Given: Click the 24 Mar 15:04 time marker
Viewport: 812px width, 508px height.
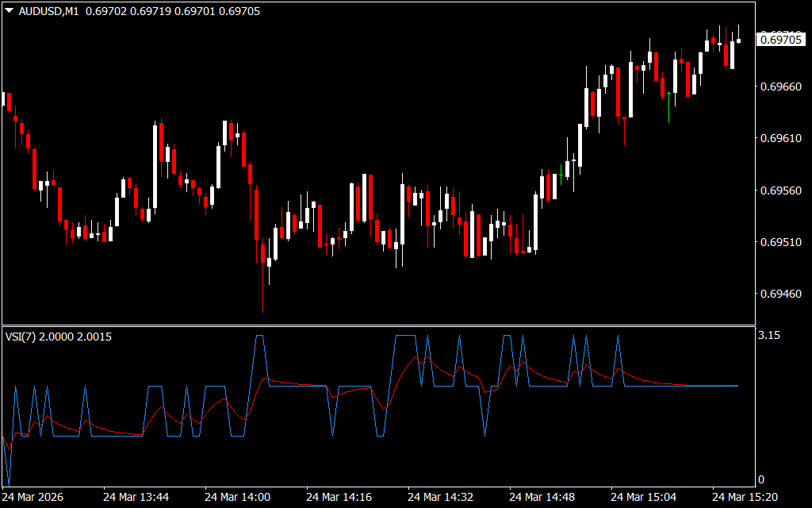Looking at the screenshot, I should point(643,497).
